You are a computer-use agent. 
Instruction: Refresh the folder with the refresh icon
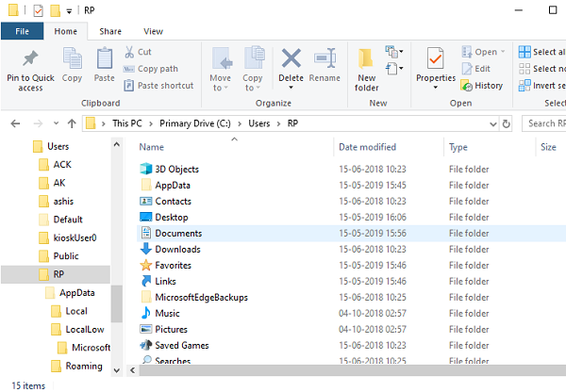click(x=506, y=124)
